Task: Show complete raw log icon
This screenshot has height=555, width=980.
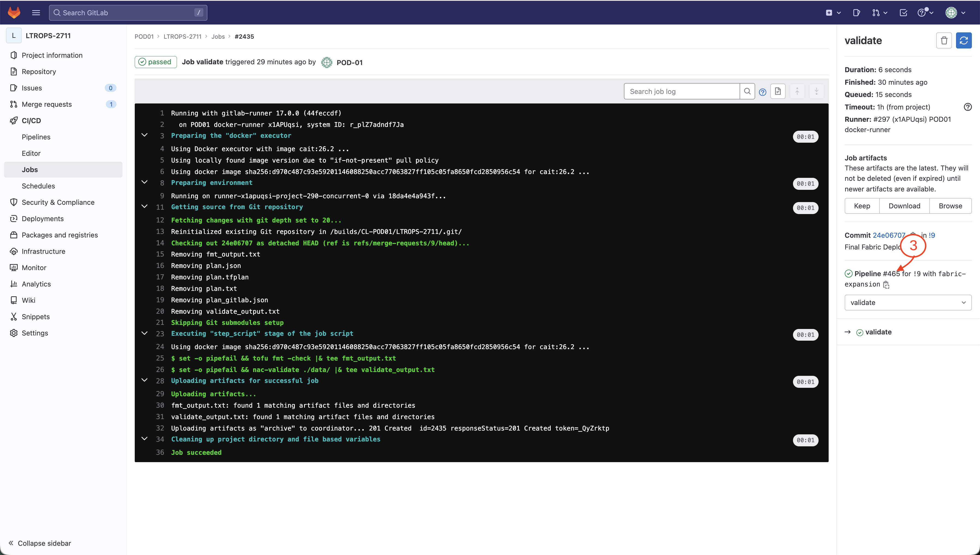Action: pyautogui.click(x=778, y=92)
